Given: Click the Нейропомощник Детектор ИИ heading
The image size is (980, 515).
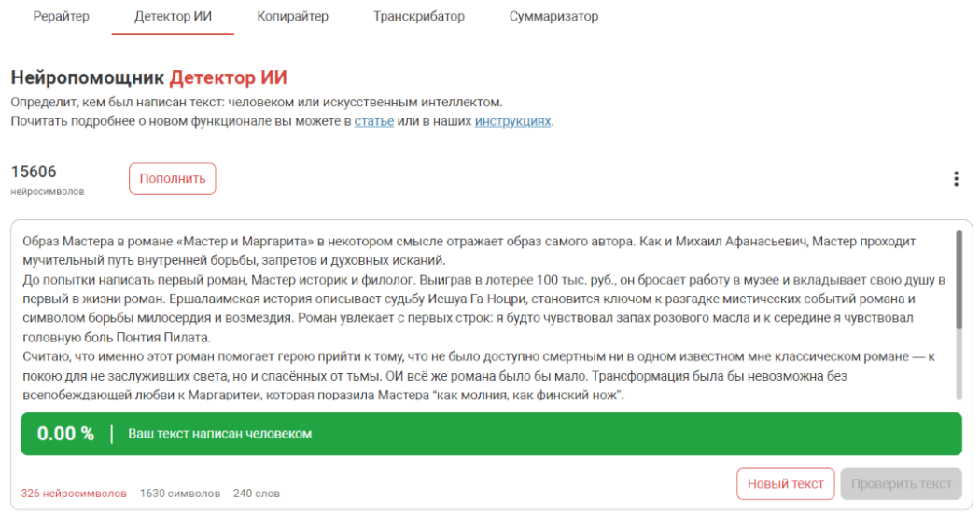Looking at the screenshot, I should coord(148,77).
